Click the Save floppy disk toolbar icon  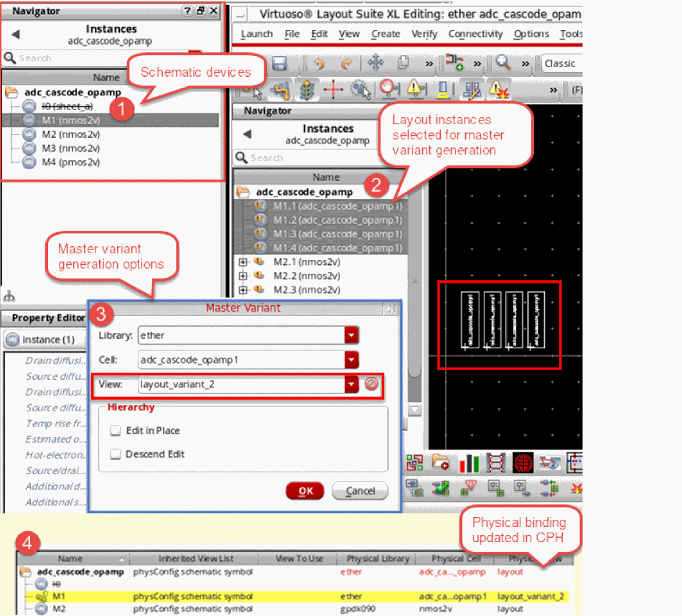coord(279,63)
